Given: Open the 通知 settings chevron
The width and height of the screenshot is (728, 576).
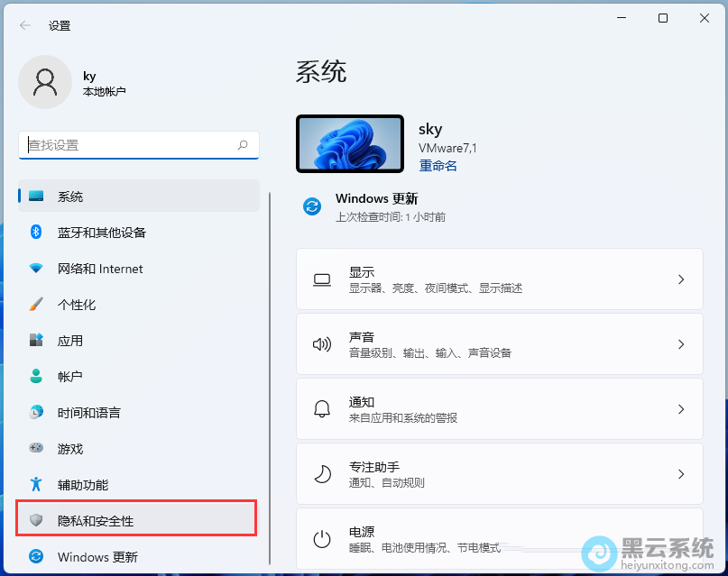Looking at the screenshot, I should 681,409.
